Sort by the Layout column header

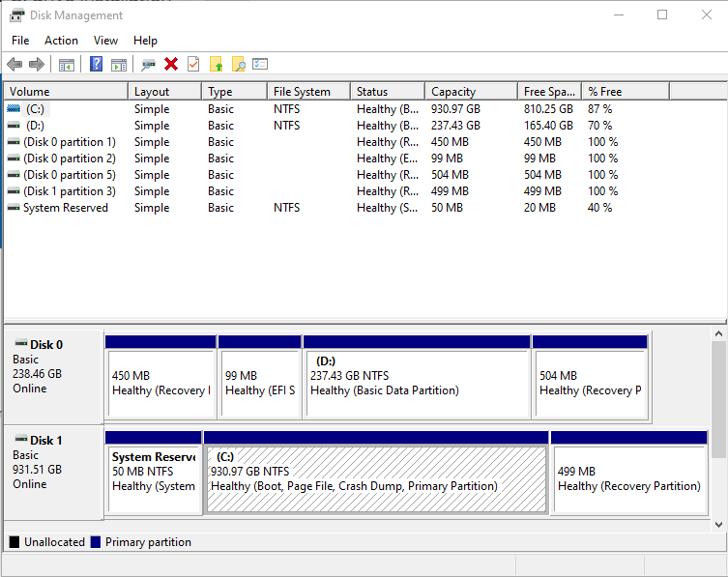click(164, 92)
